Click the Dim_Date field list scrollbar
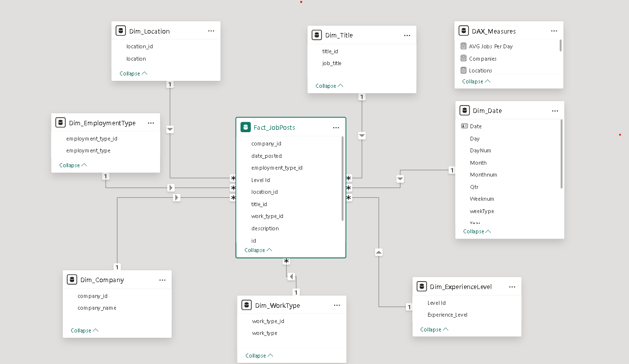This screenshot has width=629, height=364. point(561,154)
